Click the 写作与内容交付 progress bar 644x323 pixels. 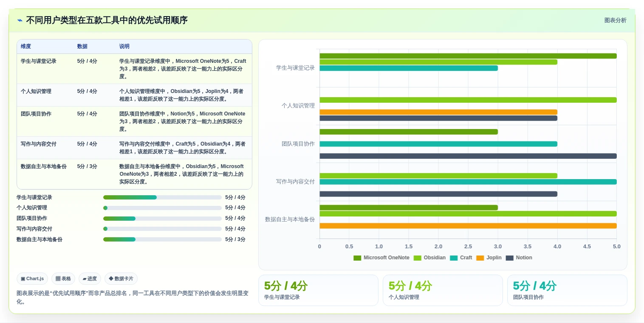(x=162, y=229)
